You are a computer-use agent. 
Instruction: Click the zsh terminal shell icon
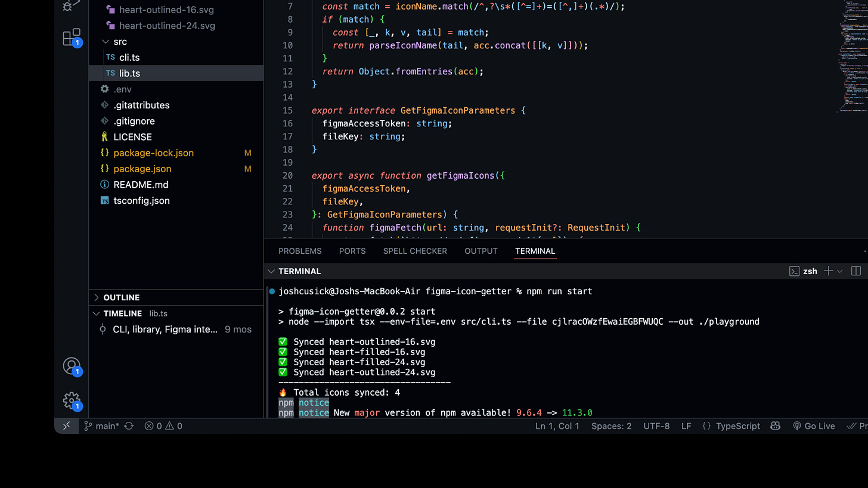tap(794, 271)
